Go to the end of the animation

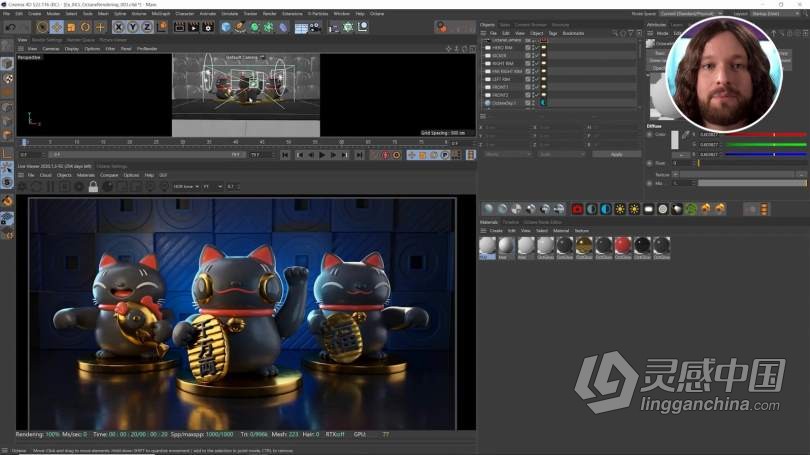[359, 155]
